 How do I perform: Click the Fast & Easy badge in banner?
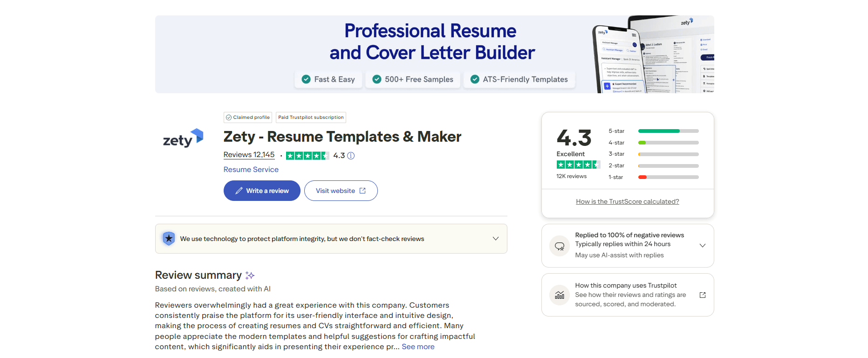point(328,79)
